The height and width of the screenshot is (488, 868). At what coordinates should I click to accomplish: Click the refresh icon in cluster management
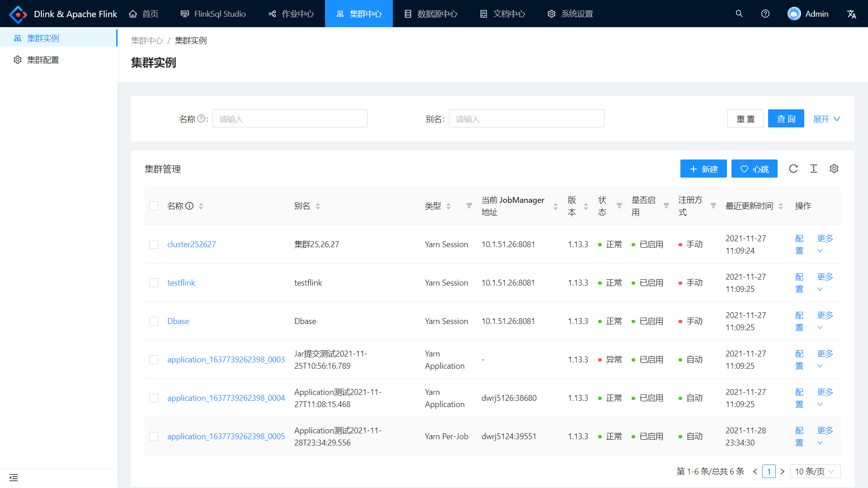coord(793,169)
